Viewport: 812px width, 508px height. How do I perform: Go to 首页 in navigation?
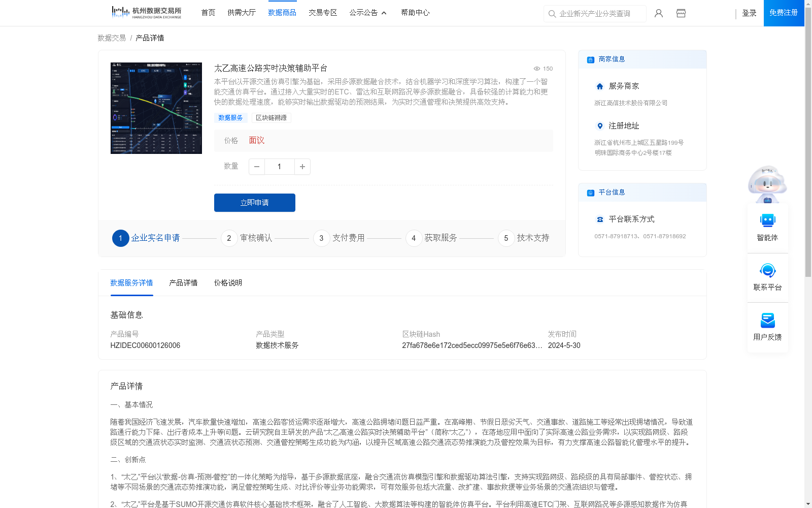[x=208, y=13]
